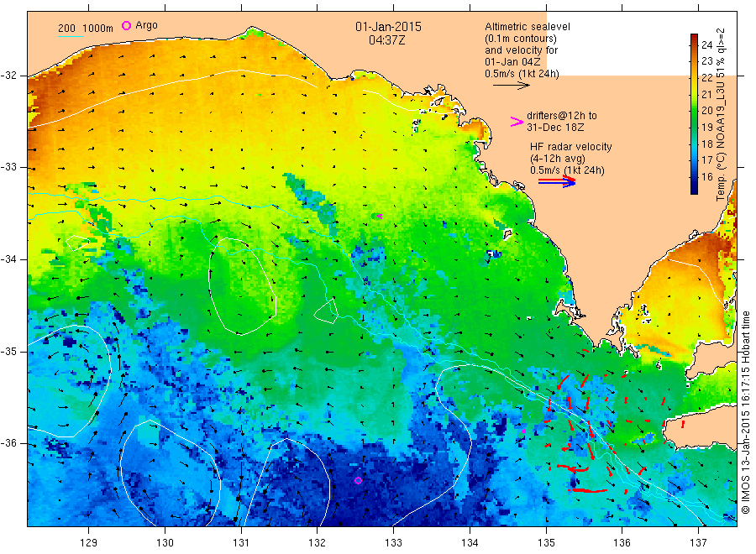Click the 132 longitude axis label
Image resolution: width=756 pixels, height=554 pixels.
tap(318, 543)
